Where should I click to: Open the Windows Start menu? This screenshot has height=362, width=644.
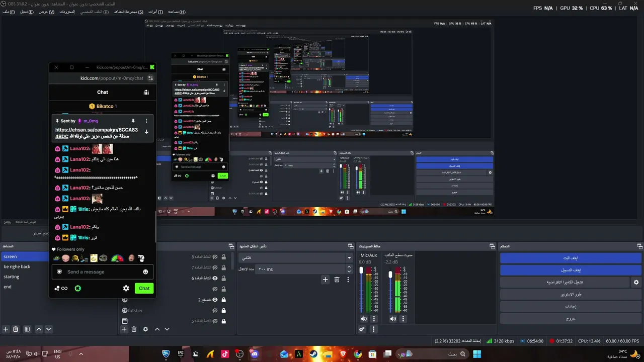pos(476,354)
